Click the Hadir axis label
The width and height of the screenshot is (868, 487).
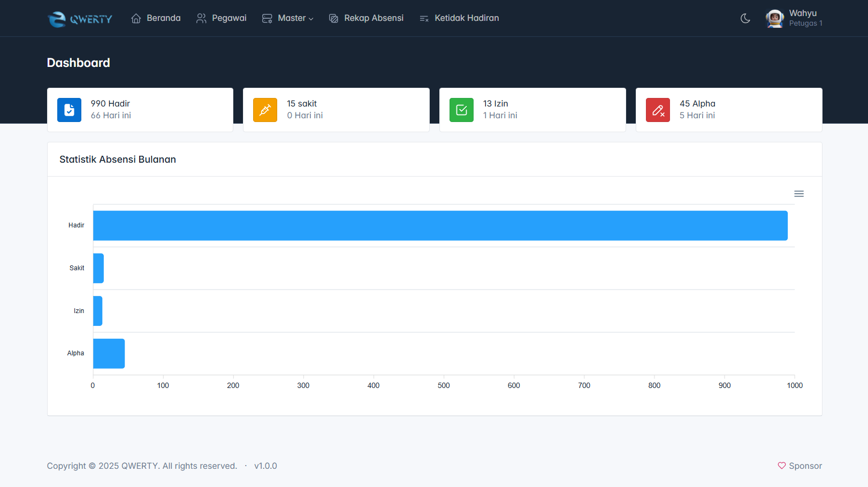tap(77, 225)
